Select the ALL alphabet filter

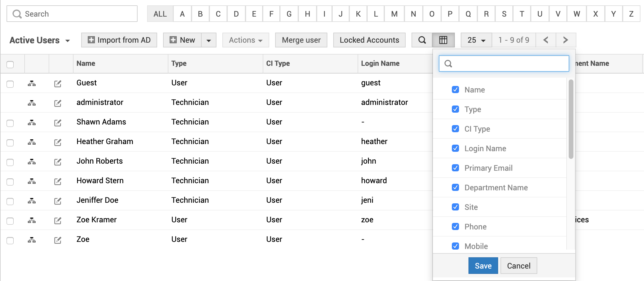160,14
